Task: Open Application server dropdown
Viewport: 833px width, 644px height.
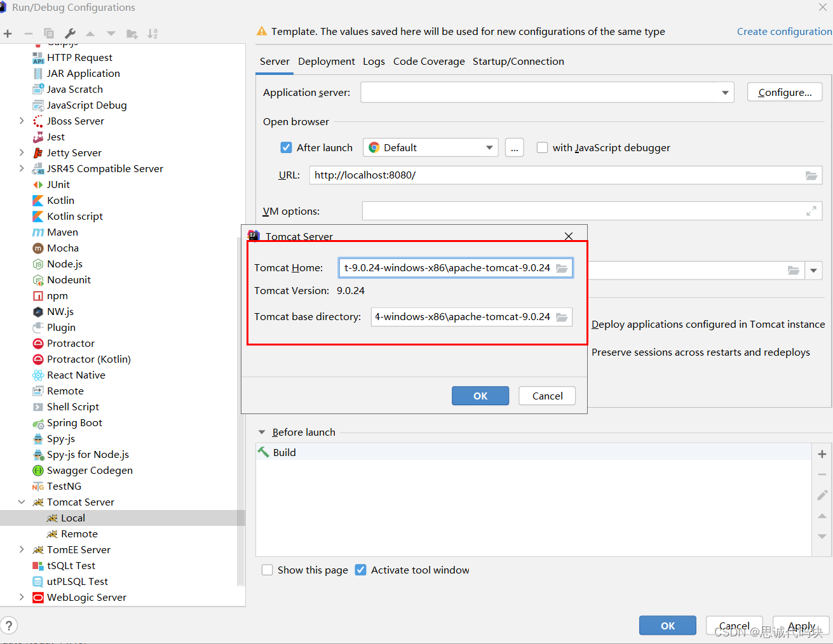Action: (725, 93)
